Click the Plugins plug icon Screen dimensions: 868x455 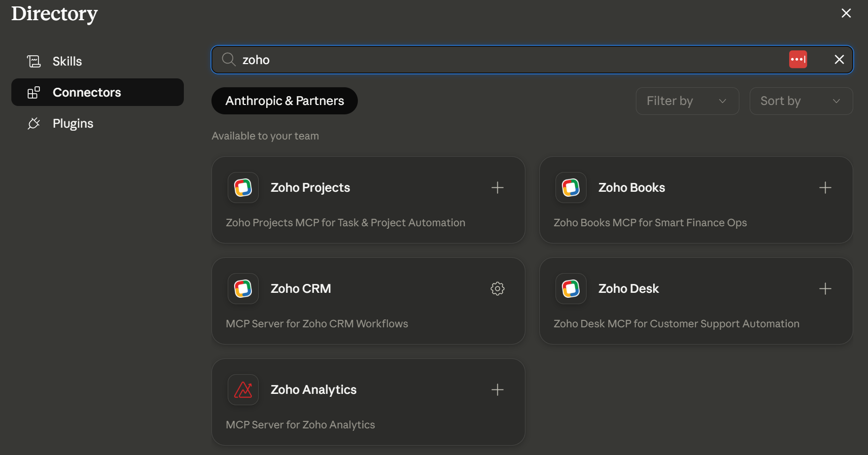tap(34, 123)
